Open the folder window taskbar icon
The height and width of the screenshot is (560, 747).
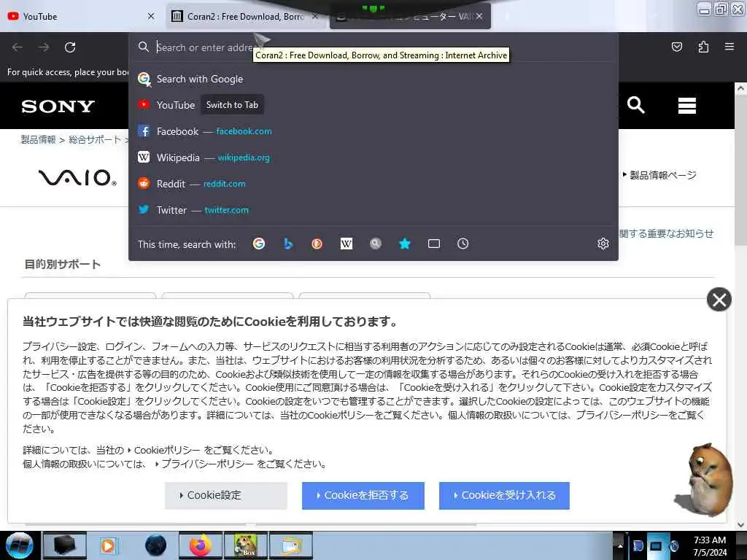(291, 545)
